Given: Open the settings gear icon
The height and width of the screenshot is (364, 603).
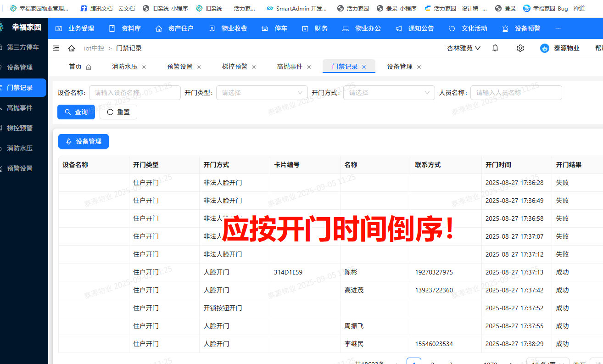Looking at the screenshot, I should [x=520, y=48].
